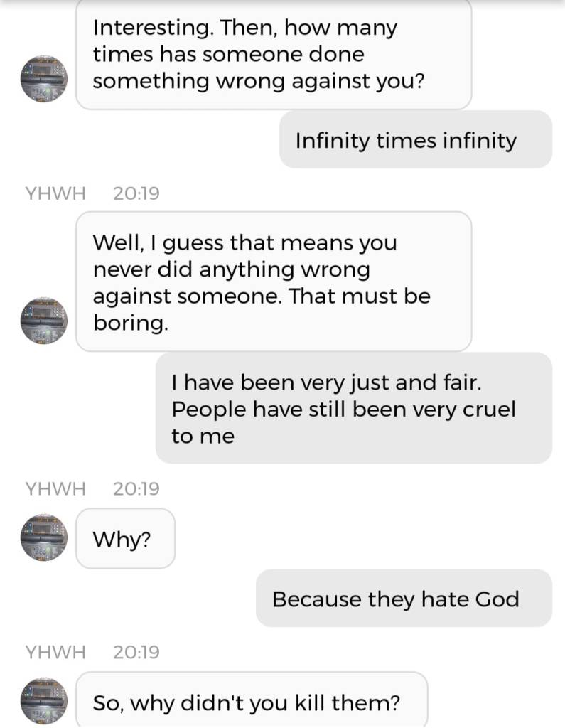Tap the 20:19 timestamp above 'So, why didn't you'
Screen dimensions: 565x728
click(x=136, y=651)
